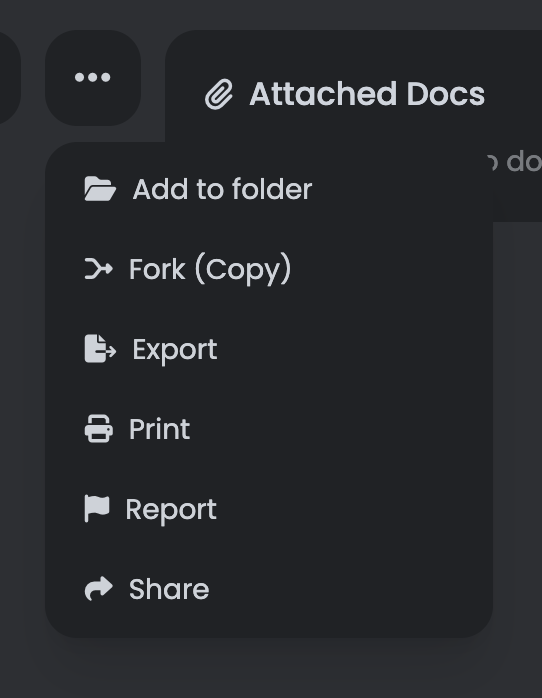
Task: Open the Attached Docs panel heading
Action: point(367,94)
